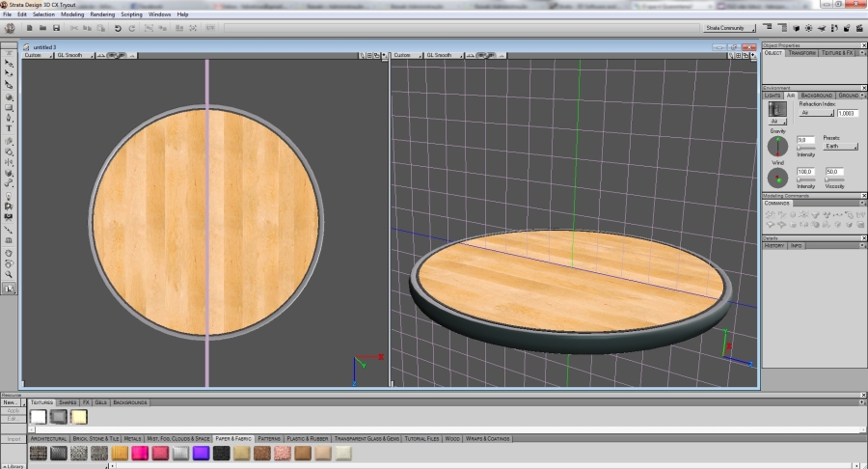The image size is (868, 469).
Task: Open the right viewport GL Smooth display dropdown
Action: [x=444, y=55]
